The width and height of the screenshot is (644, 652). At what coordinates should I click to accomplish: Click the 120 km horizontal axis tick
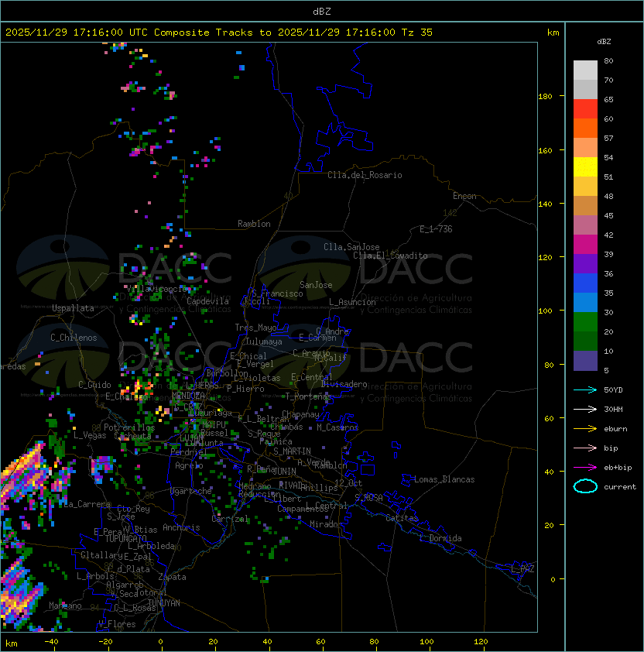click(x=480, y=641)
